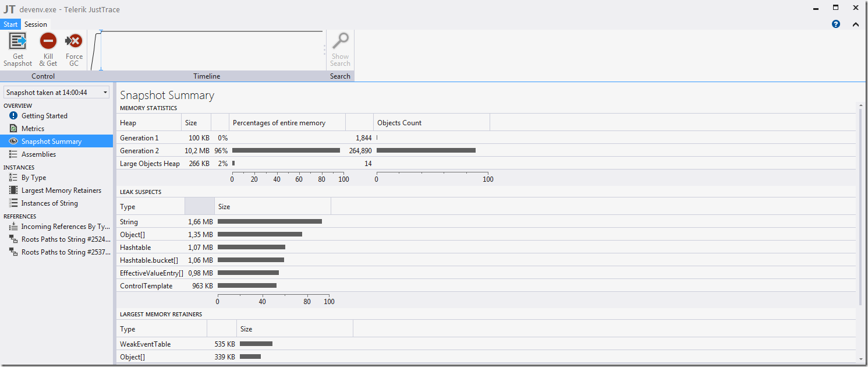868x367 pixels.
Task: Select the WeakEventTable retainer row
Action: 486,344
